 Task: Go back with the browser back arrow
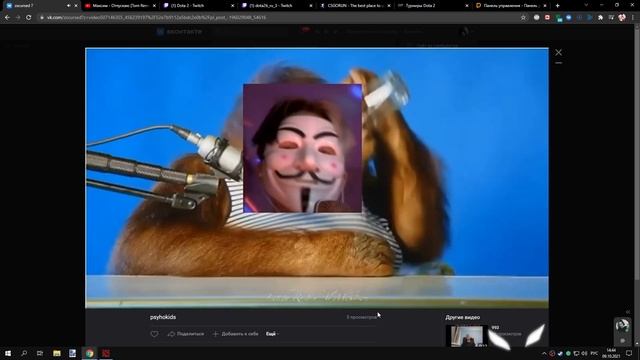(x=7, y=18)
